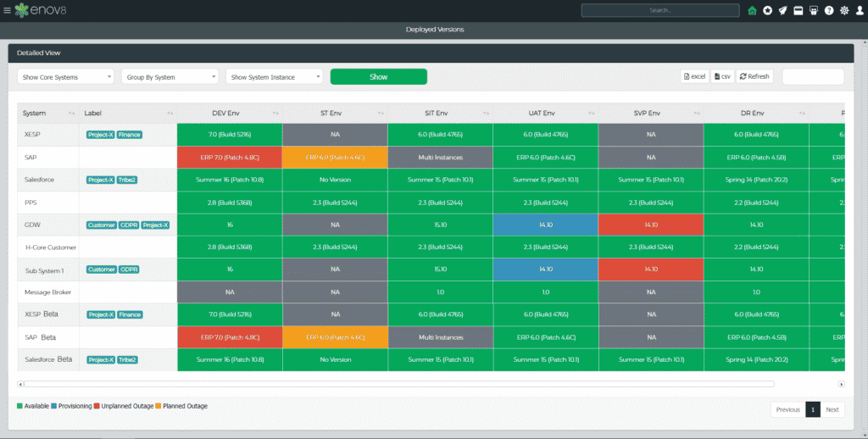Viewport: 868px width, 439px height.
Task: Click Message Broker system name
Action: coord(47,292)
